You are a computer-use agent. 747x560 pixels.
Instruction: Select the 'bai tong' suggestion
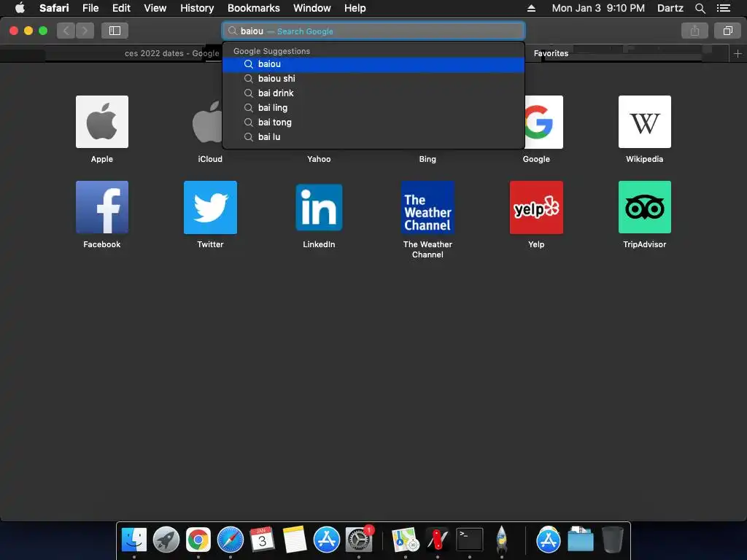pyautogui.click(x=373, y=122)
